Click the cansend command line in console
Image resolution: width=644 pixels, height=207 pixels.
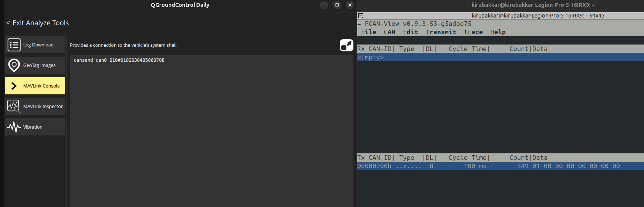119,61
